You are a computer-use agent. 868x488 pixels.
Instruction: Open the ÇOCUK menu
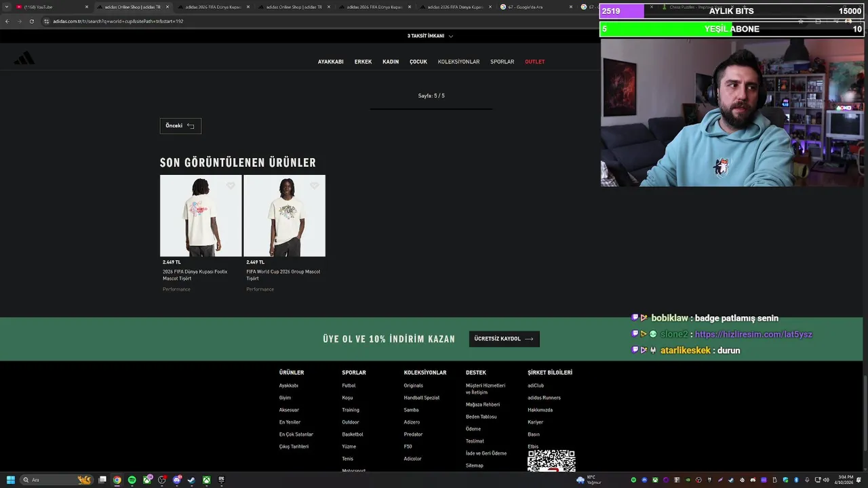click(418, 62)
